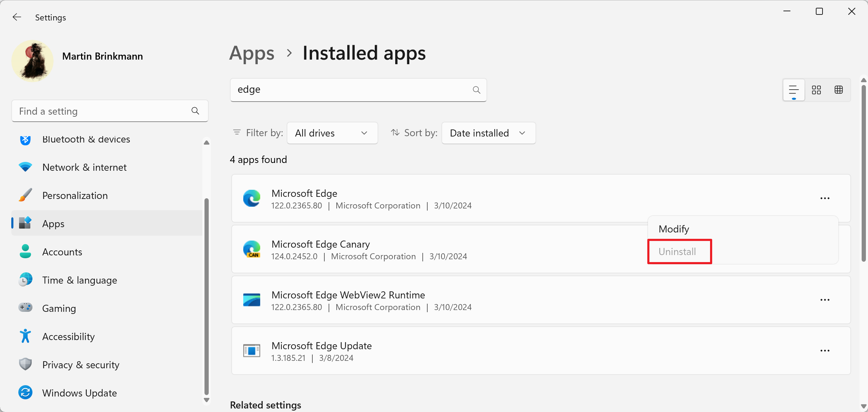Click the 4 apps found text

(x=258, y=159)
